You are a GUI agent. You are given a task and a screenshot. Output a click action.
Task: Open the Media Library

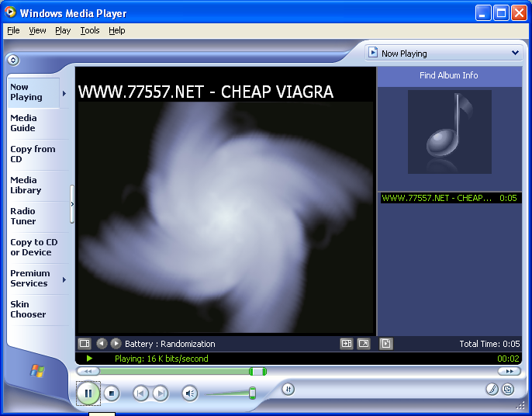coord(38,185)
